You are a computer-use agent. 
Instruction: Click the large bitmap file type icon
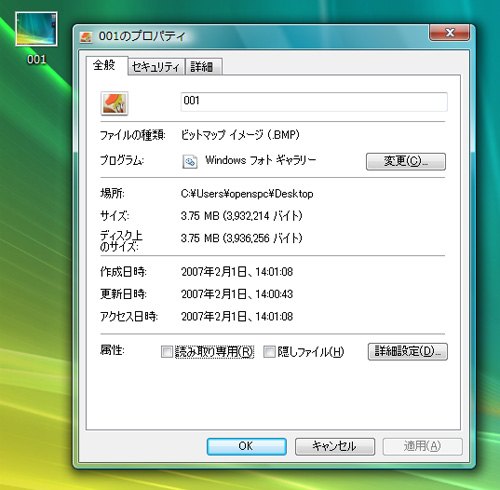tap(114, 103)
